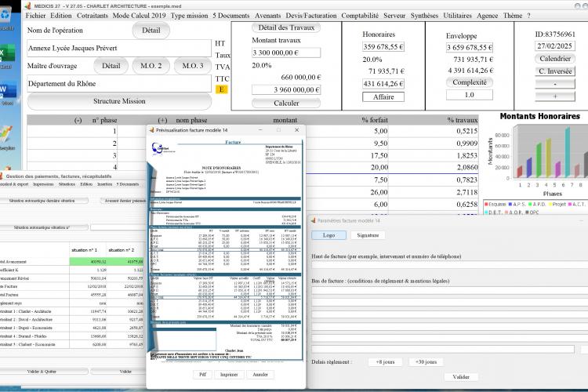Image resolution: width=588 pixels, height=392 pixels.
Task: Open Agence menu
Action: coord(488,16)
